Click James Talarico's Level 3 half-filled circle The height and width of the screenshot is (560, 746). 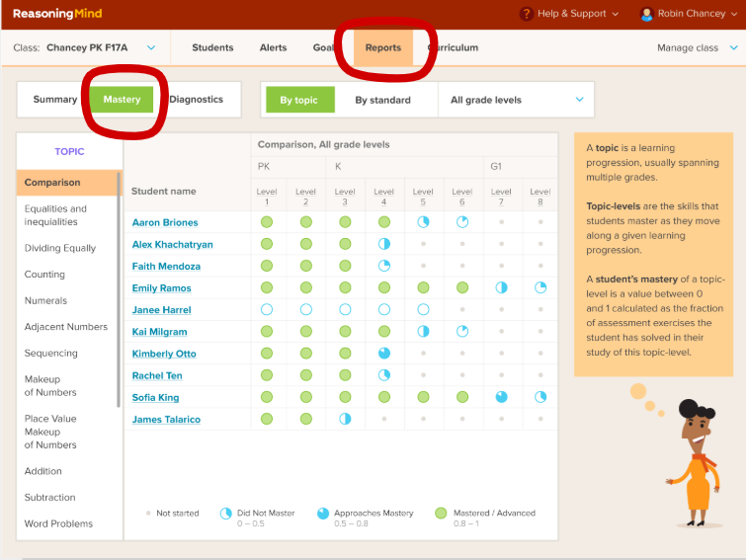(x=345, y=419)
